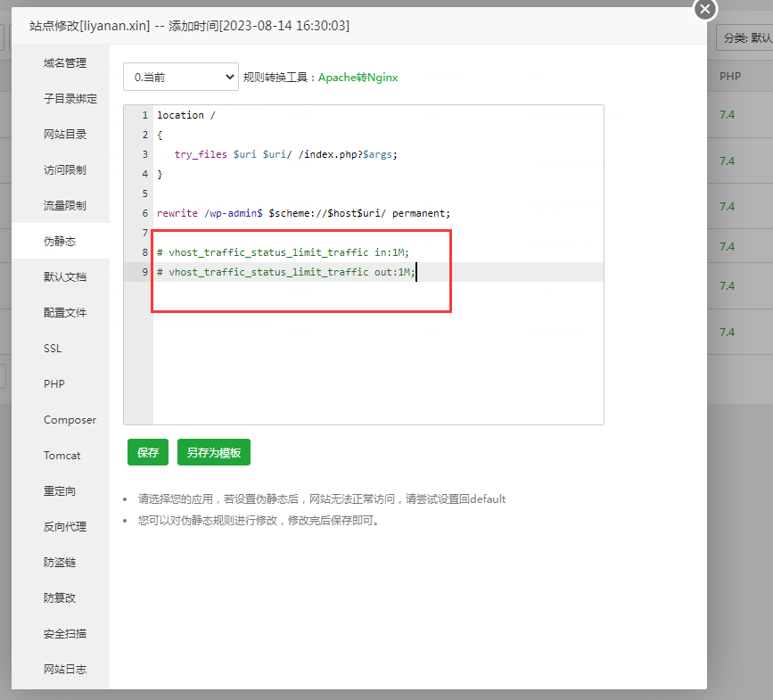The image size is (773, 700).
Task: Select the 网站目录 tab
Action: tap(65, 135)
